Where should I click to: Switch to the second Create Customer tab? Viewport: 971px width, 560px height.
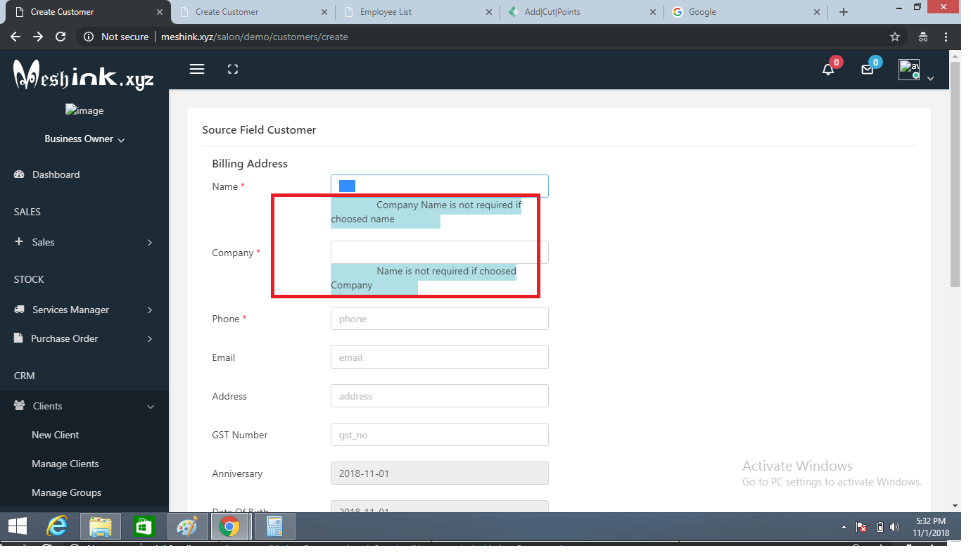253,12
